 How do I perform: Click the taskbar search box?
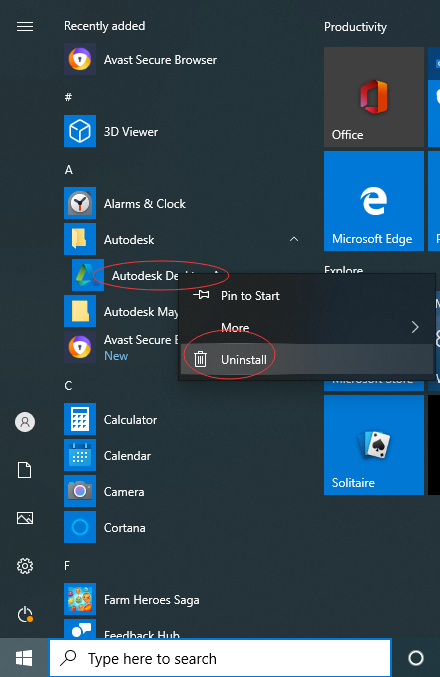tap(220, 658)
